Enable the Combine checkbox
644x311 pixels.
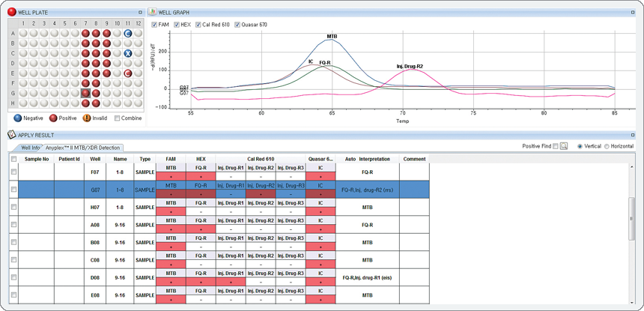click(117, 118)
